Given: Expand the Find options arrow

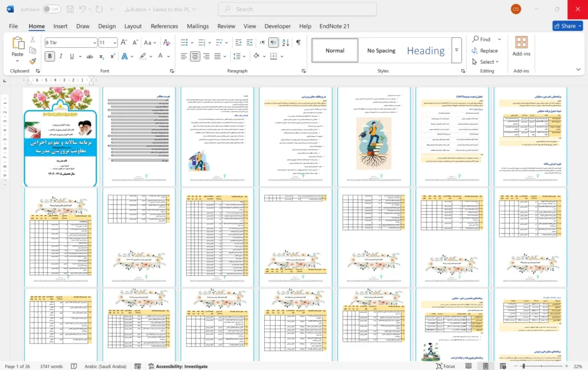Looking at the screenshot, I should point(499,39).
